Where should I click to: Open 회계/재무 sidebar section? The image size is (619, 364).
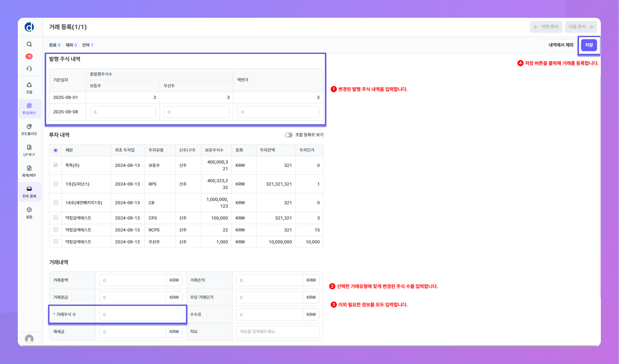pyautogui.click(x=29, y=171)
